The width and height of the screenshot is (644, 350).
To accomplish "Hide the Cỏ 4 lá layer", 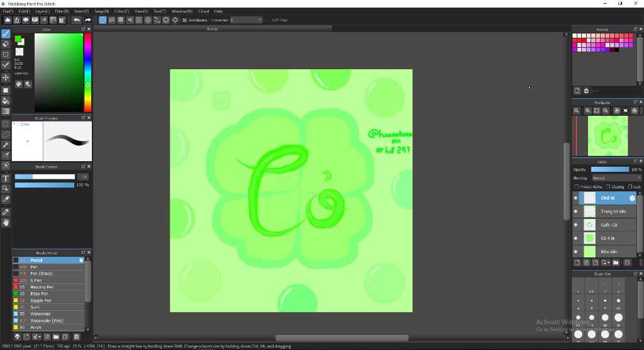I will pos(575,238).
